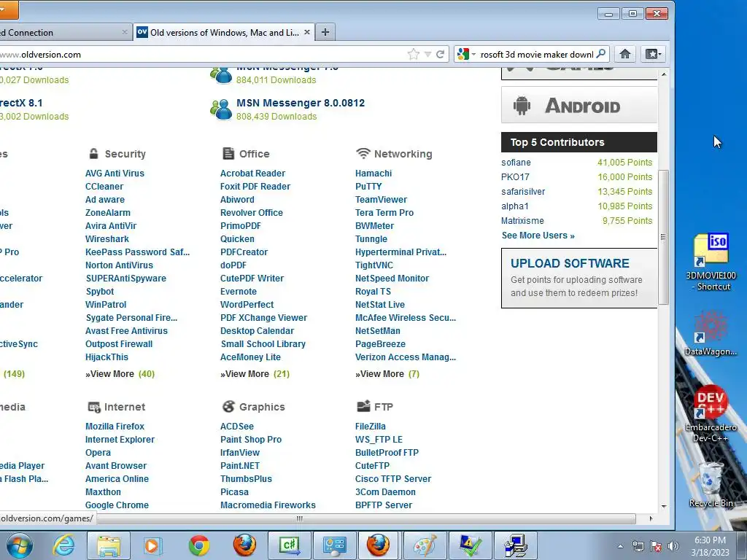747x560 pixels.
Task: Click the Security padlock icon
Action: click(93, 154)
